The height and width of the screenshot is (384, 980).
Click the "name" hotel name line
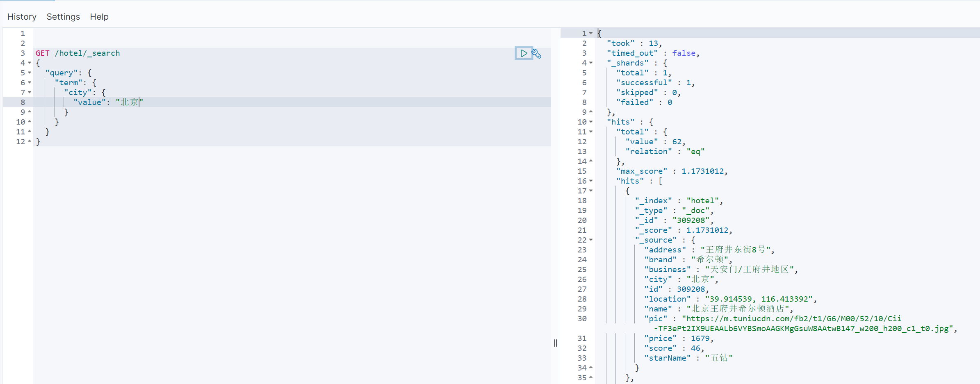click(x=719, y=309)
